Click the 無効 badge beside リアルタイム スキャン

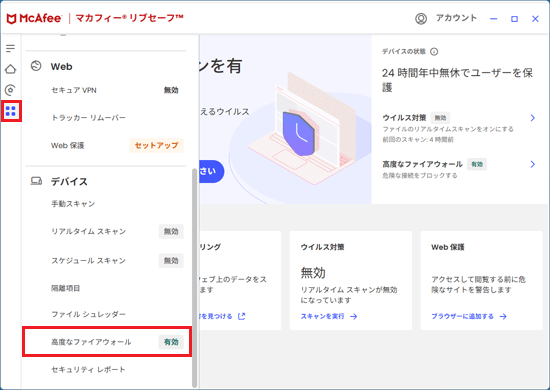(171, 231)
